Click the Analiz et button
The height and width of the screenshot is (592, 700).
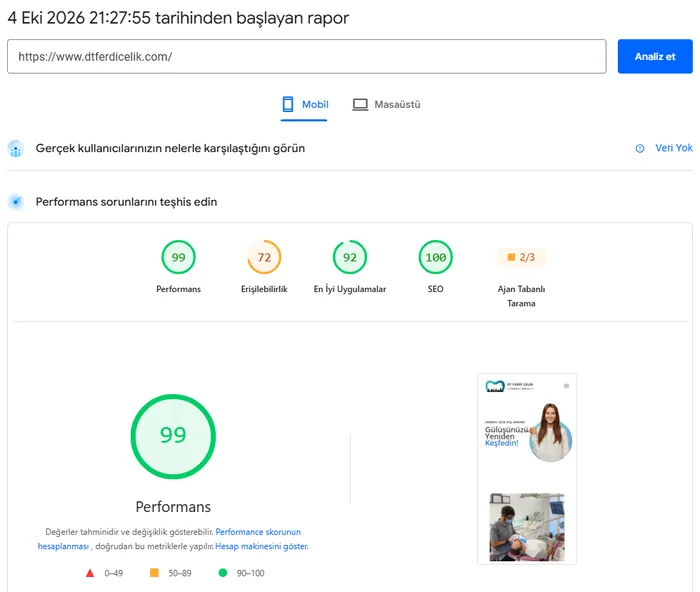tap(655, 56)
